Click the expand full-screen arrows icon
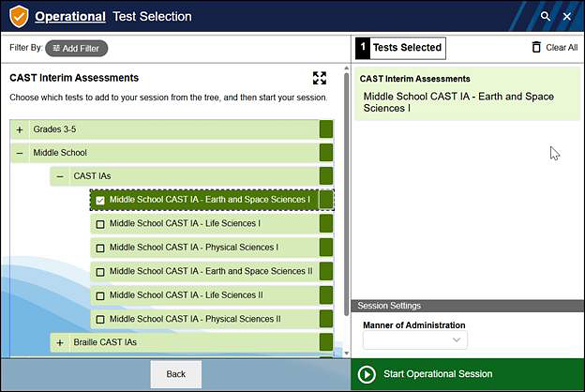 320,78
